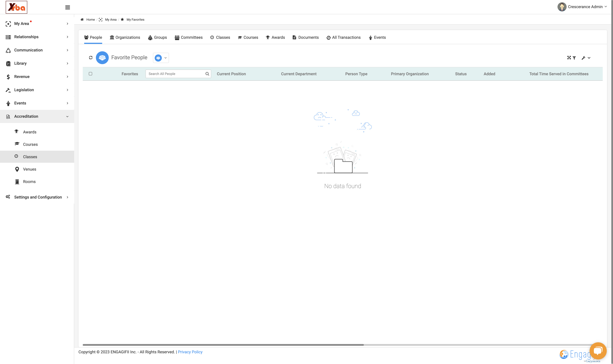Click the My Favorites breadcrumb
This screenshot has height=364, width=613.
click(x=135, y=20)
